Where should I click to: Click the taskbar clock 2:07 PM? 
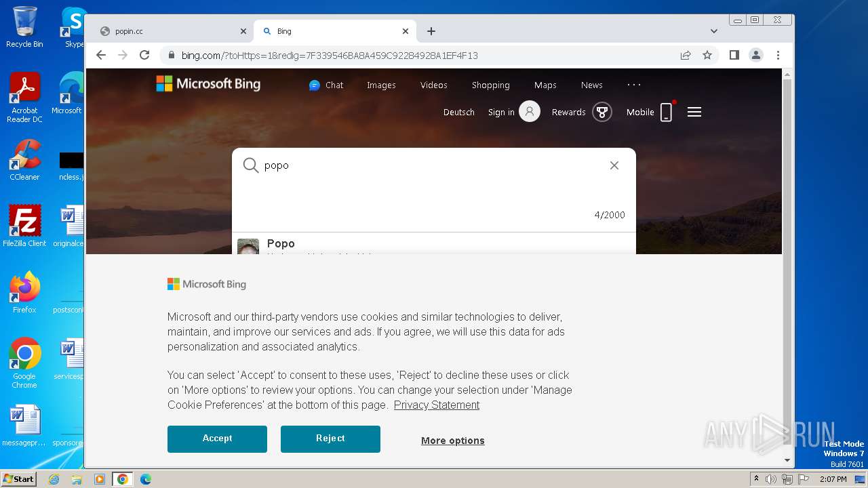click(x=833, y=479)
